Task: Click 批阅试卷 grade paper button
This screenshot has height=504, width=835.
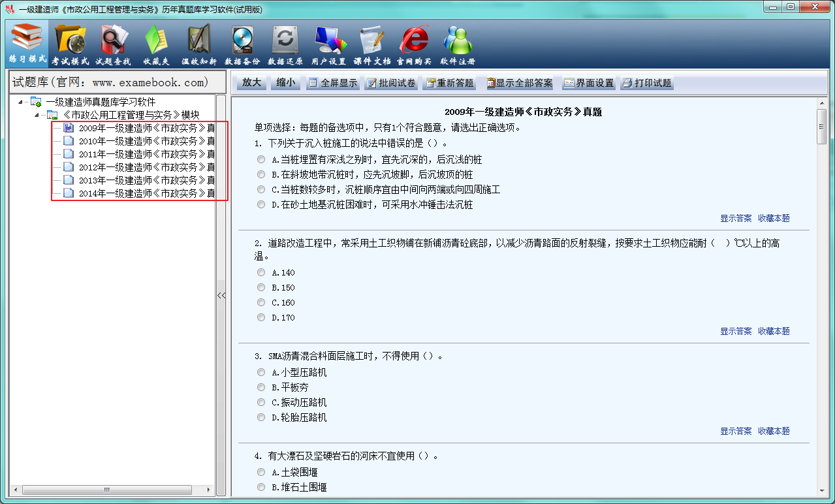Action: pyautogui.click(x=390, y=83)
